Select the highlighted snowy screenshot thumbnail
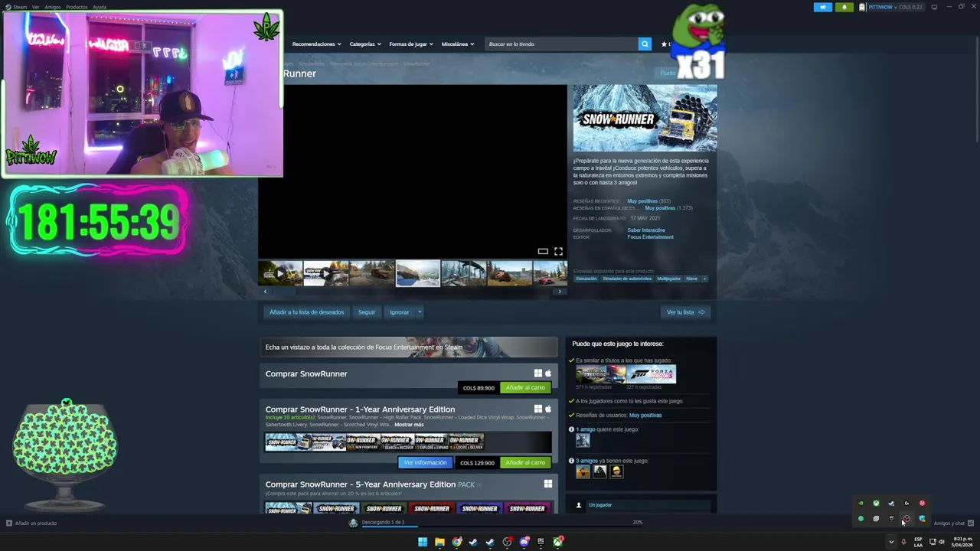Viewport: 980px width, 551px height. (418, 273)
